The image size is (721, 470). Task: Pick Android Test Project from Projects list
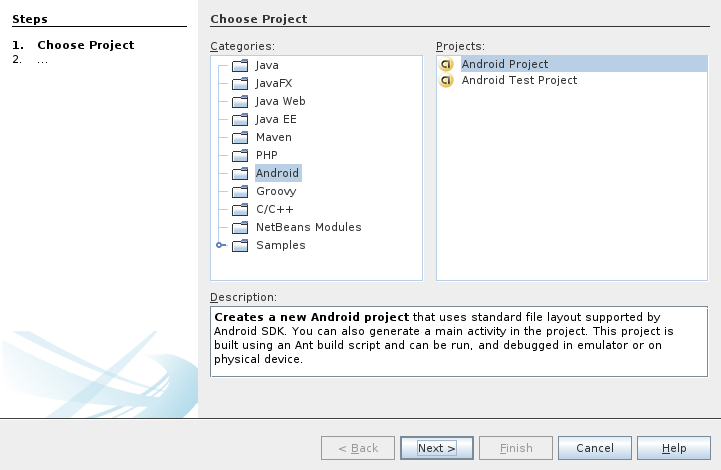click(518, 80)
